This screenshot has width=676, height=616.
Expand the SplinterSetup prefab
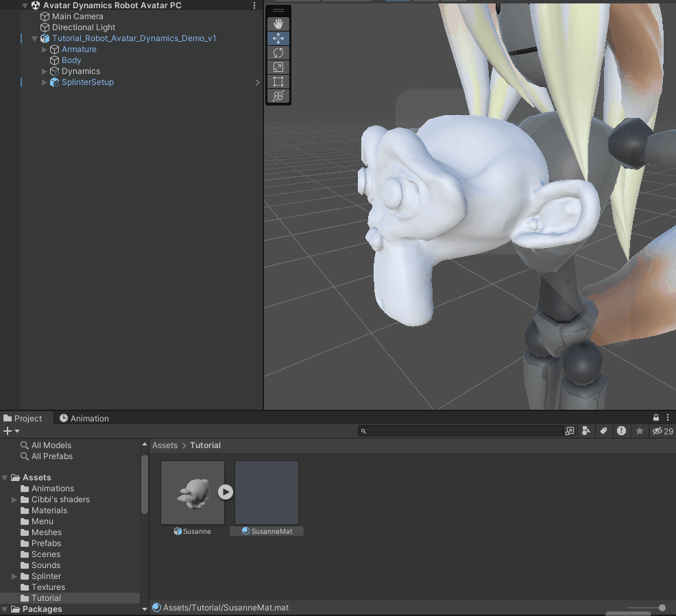tap(44, 82)
